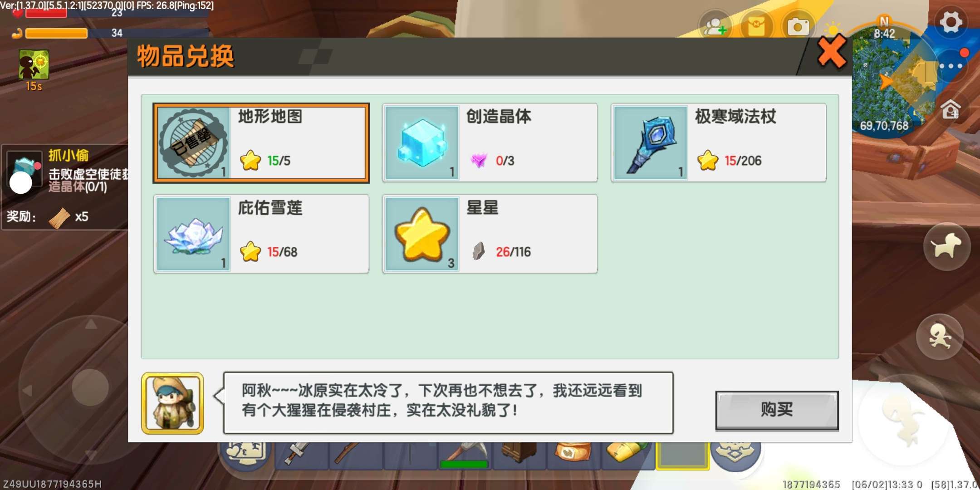This screenshot has width=980, height=490.
Task: Select the 地形地图 sold-out item
Action: [261, 143]
